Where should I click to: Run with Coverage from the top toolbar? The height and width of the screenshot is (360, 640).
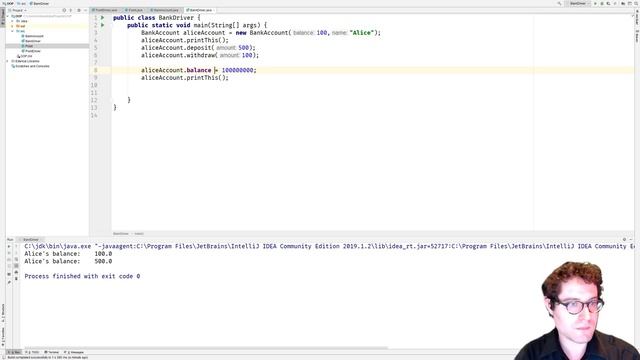tap(608, 3)
